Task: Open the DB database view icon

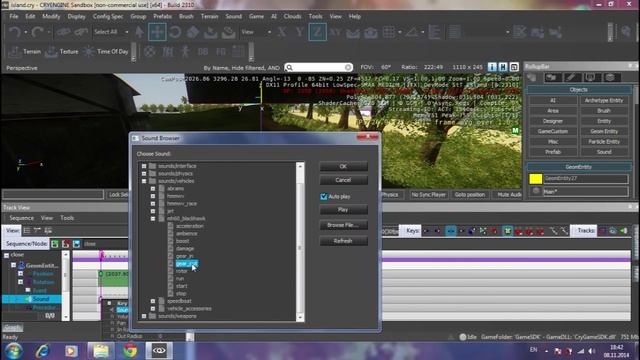Action: coord(203,51)
